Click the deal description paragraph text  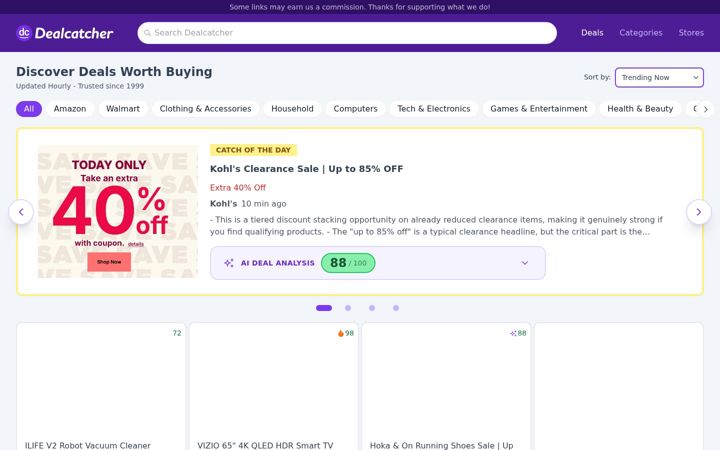pyautogui.click(x=436, y=225)
